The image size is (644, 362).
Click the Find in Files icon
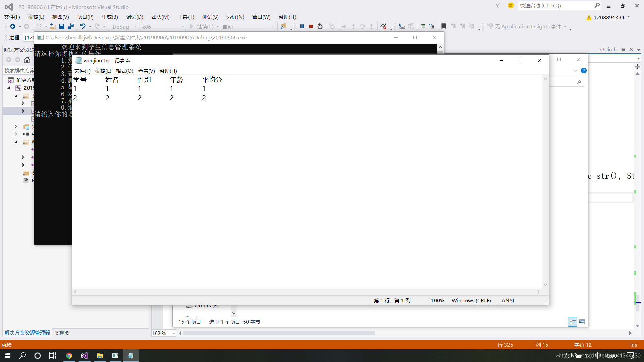point(284,26)
